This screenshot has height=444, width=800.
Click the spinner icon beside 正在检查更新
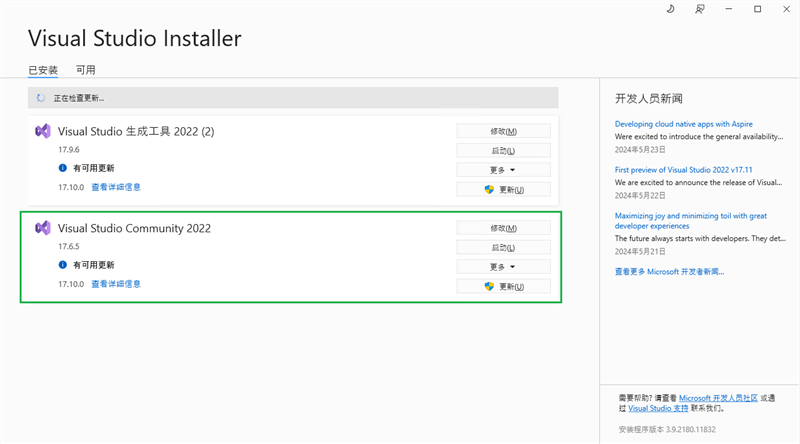(41, 98)
